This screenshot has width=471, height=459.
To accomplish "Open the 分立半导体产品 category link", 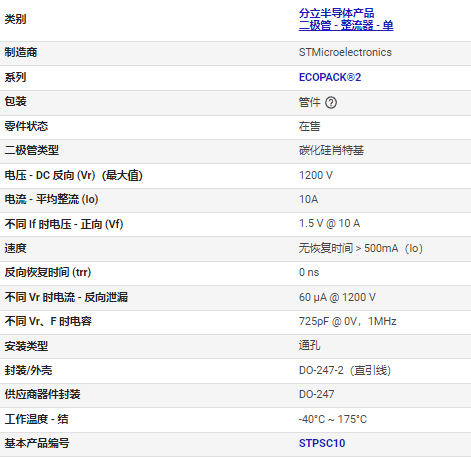I will 336,13.
